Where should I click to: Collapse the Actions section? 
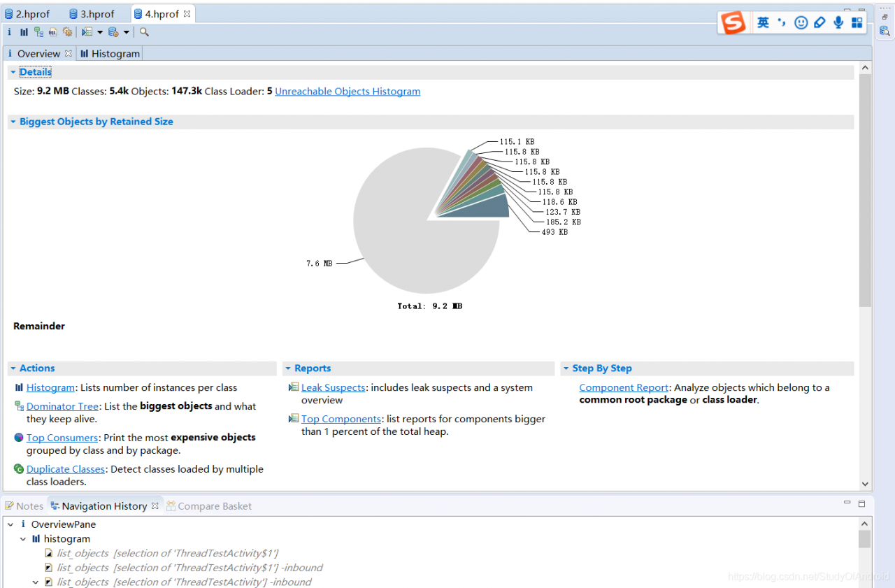(x=13, y=368)
